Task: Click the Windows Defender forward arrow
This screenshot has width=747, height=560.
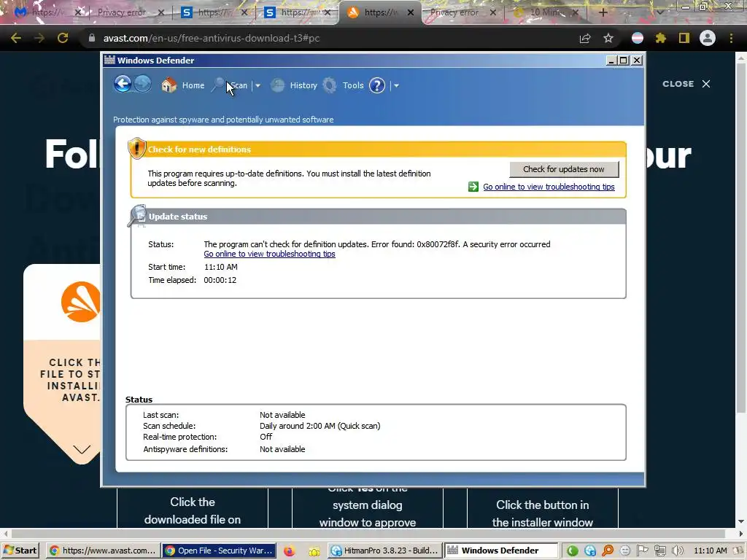Action: (142, 85)
